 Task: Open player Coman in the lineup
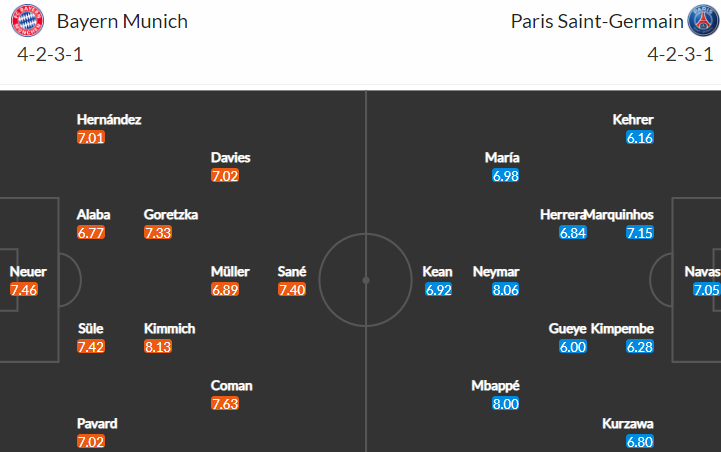tap(231, 386)
